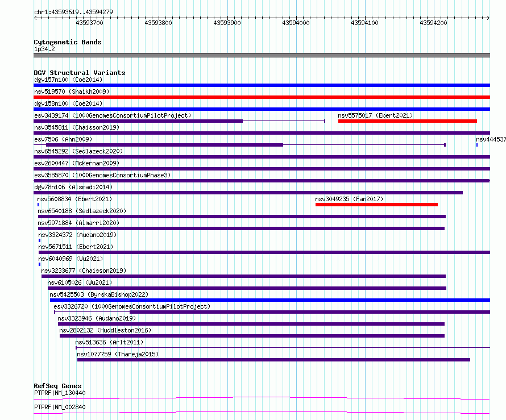
Task: Click the RefSeq Genes track heading
Action: [x=57, y=386]
